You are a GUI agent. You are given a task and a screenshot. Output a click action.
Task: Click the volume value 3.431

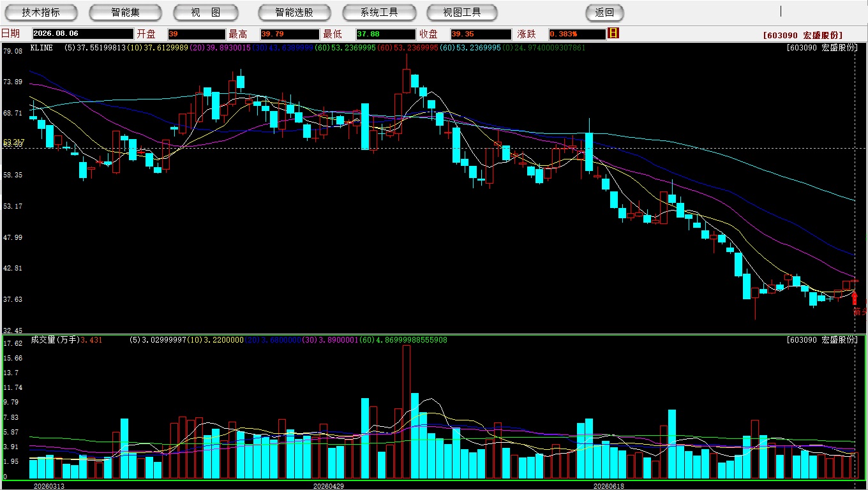point(91,340)
